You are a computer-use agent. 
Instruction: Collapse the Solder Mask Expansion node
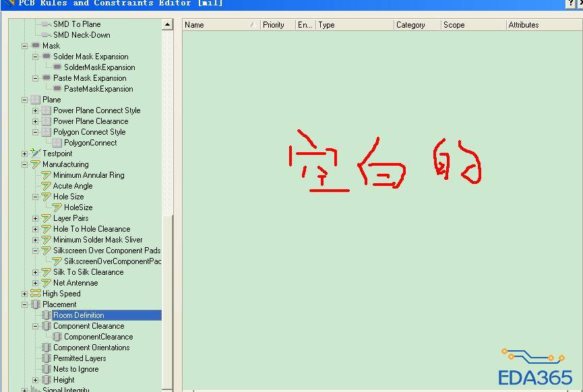point(35,57)
